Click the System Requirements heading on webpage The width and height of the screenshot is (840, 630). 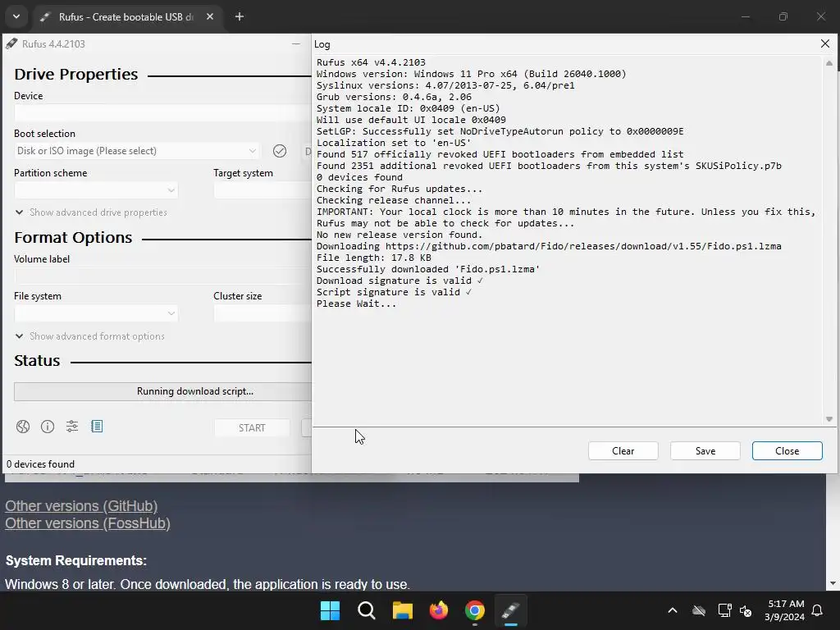(76, 561)
